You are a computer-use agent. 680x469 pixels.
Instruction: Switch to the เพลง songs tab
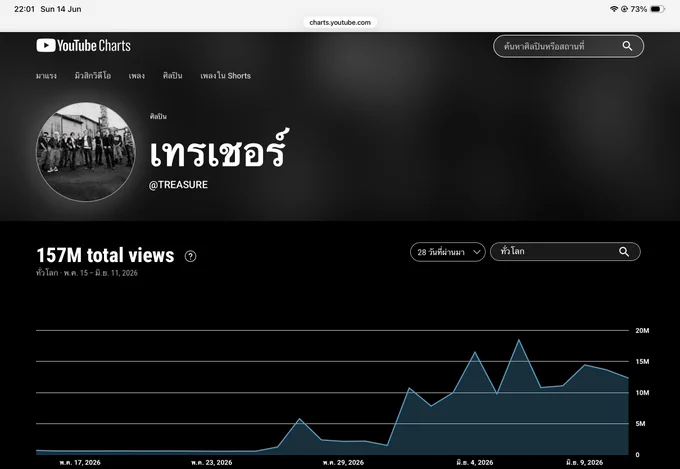click(x=137, y=76)
